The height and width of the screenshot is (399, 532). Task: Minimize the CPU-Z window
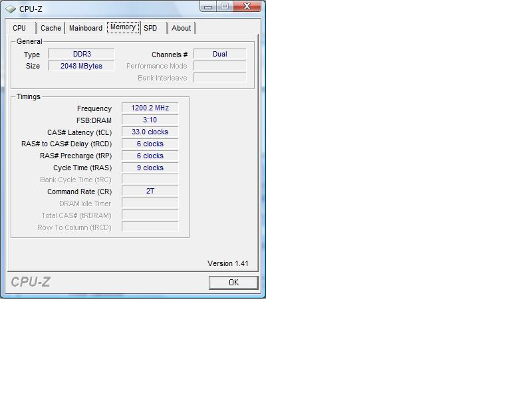pos(208,7)
